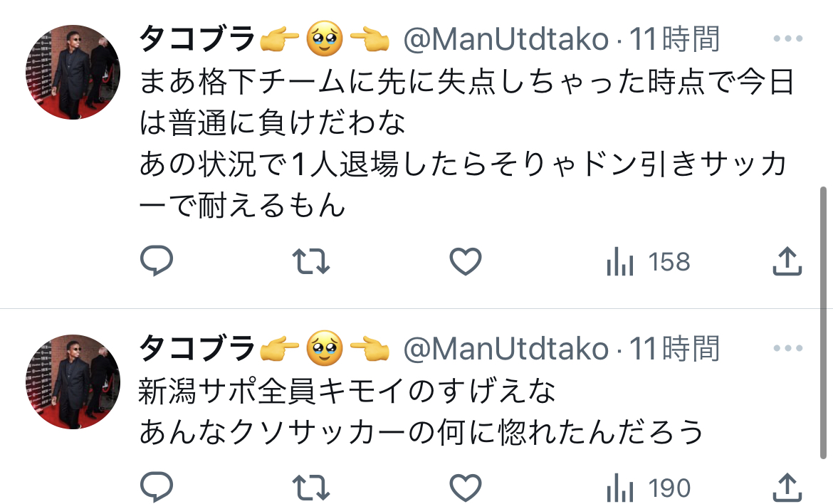The height and width of the screenshot is (504, 833).
Task: Share the first tweet via share icon
Action: pyautogui.click(x=787, y=261)
